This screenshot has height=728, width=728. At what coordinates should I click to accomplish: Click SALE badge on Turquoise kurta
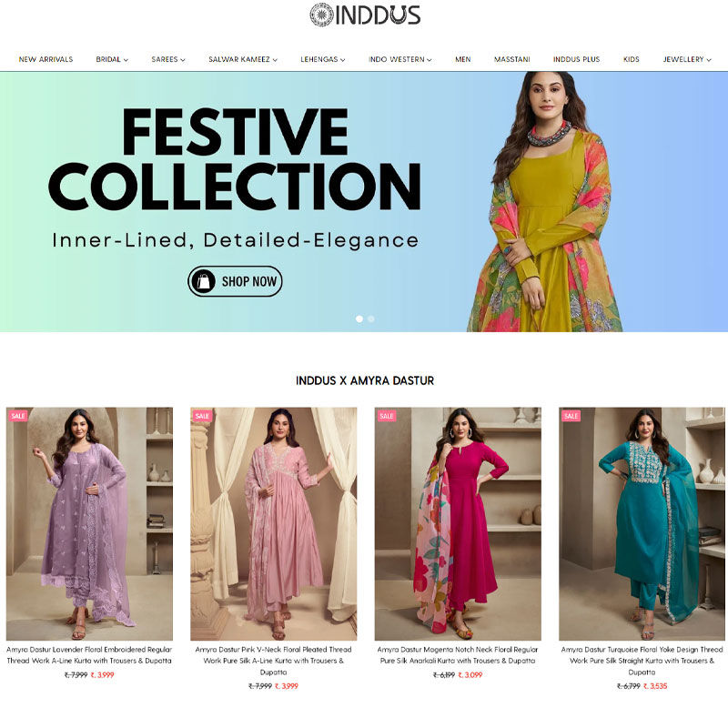[571, 416]
